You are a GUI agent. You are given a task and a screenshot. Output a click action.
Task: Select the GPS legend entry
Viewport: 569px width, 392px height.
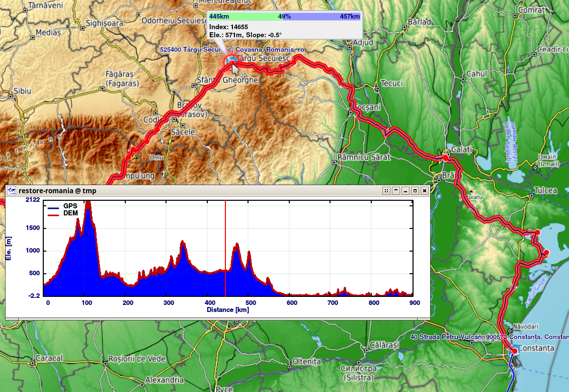[62, 206]
